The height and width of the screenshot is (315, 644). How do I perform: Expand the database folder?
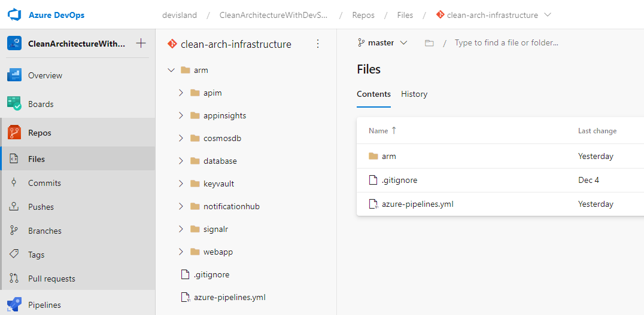(x=181, y=161)
